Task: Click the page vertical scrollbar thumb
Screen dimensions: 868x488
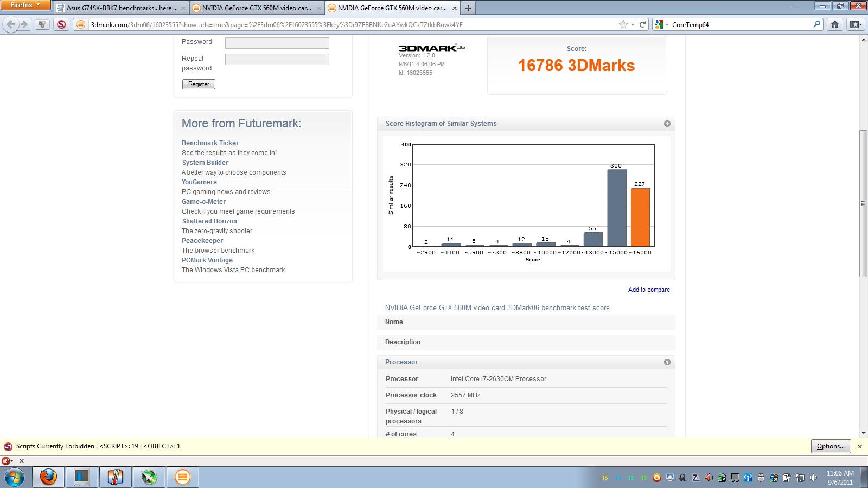Action: click(x=864, y=203)
